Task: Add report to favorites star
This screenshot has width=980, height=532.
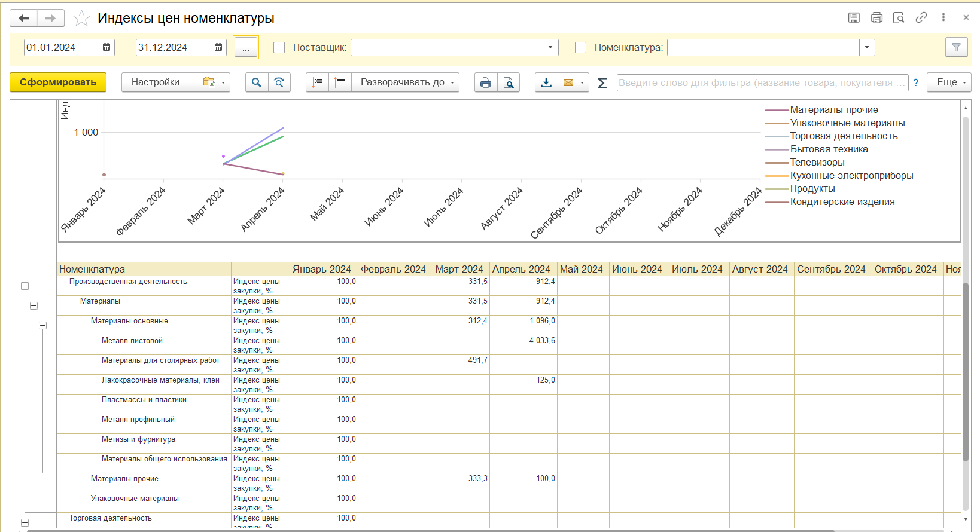Action: (x=81, y=18)
